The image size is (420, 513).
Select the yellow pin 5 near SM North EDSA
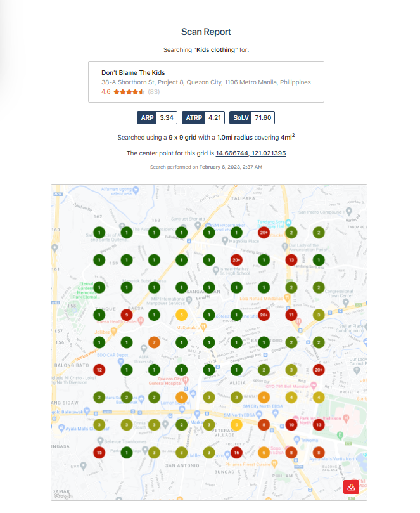coord(236,425)
